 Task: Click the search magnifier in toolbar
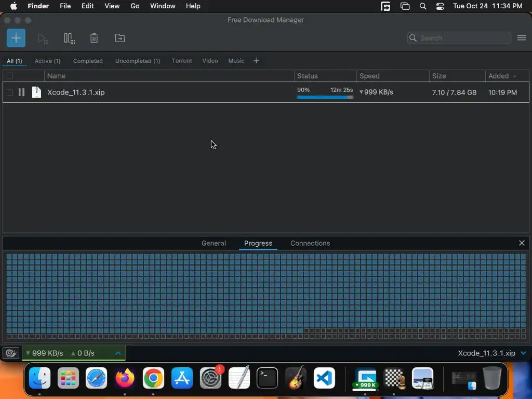[413, 38]
